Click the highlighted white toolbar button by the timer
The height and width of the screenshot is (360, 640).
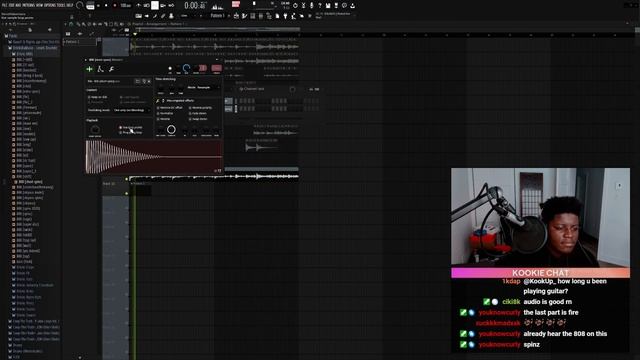(155, 5)
